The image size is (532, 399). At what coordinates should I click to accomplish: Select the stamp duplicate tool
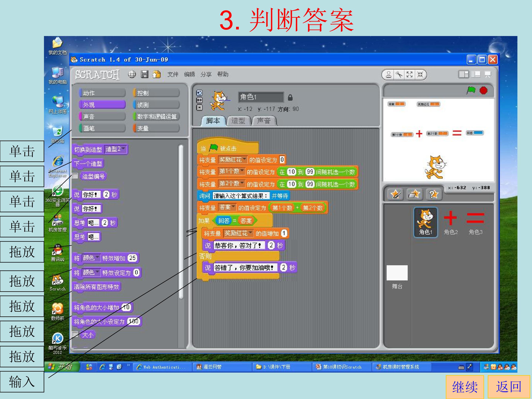tap(388, 75)
